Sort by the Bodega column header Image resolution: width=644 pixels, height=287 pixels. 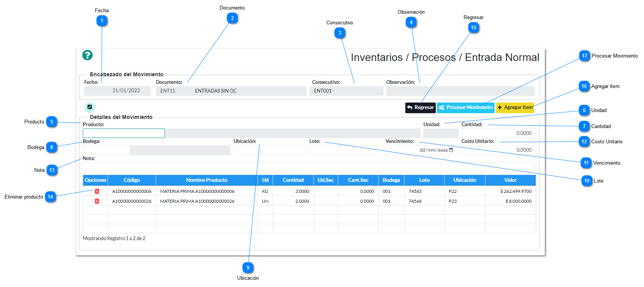(391, 180)
